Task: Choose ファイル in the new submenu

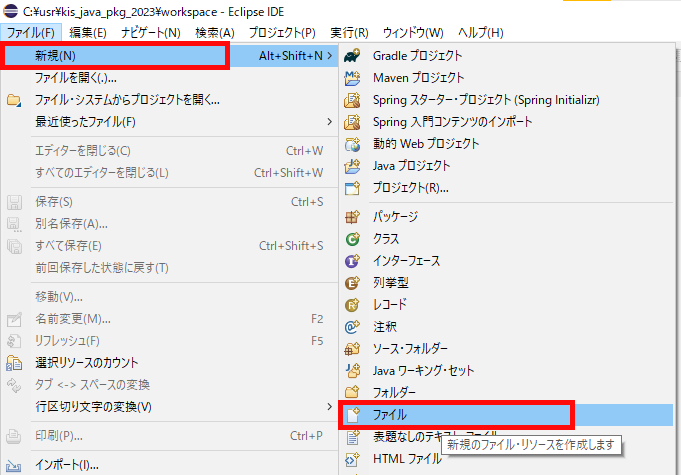Action: click(x=390, y=414)
